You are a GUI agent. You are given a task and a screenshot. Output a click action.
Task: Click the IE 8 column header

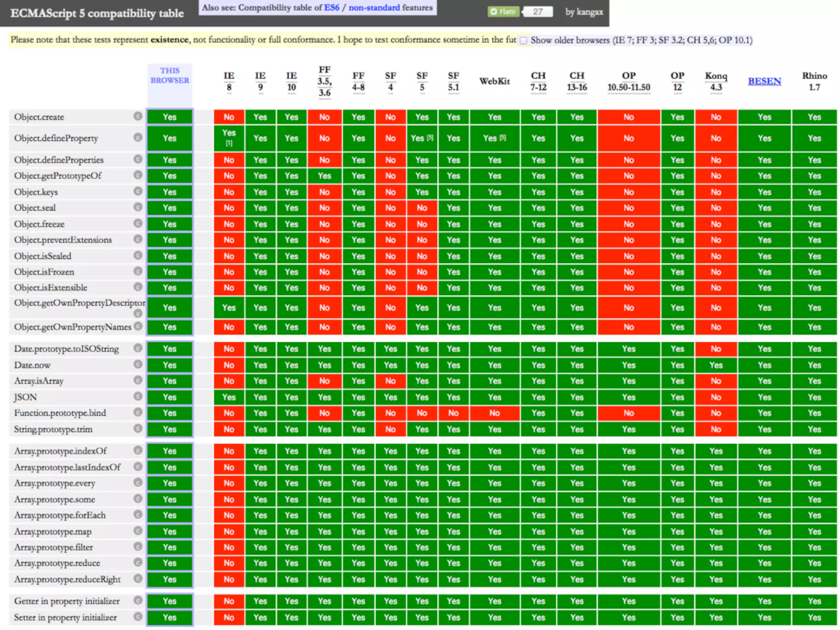tap(229, 81)
